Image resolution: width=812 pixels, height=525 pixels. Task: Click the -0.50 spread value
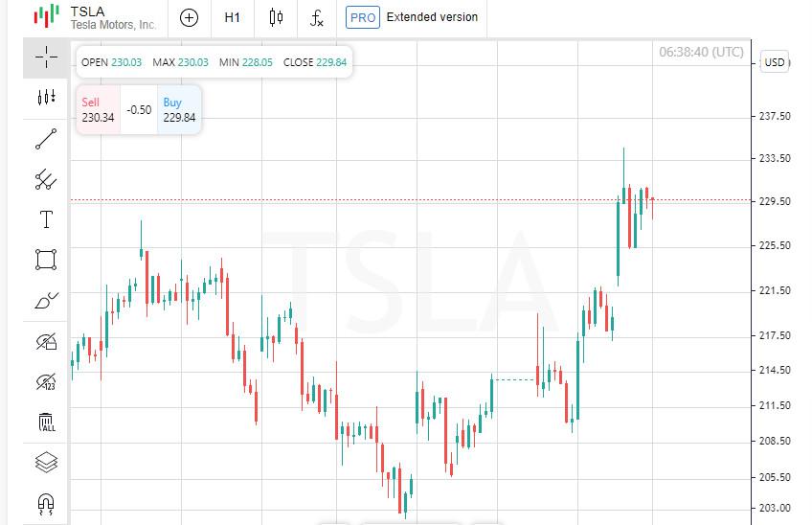(x=139, y=110)
